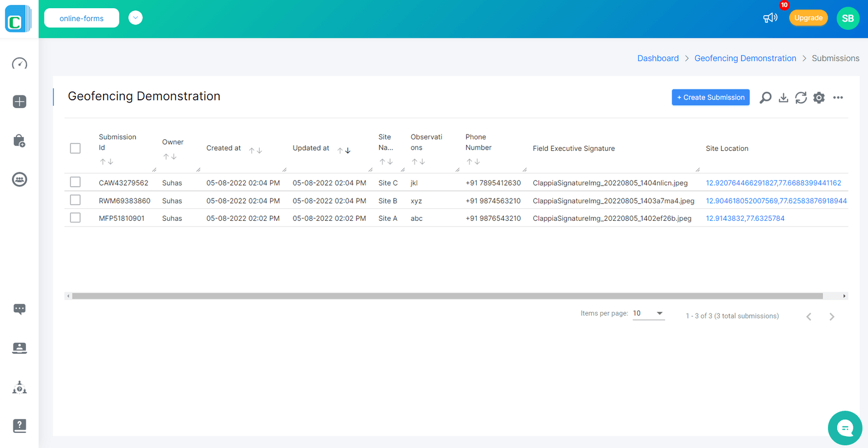
Task: Click the download submissions icon
Action: point(783,98)
